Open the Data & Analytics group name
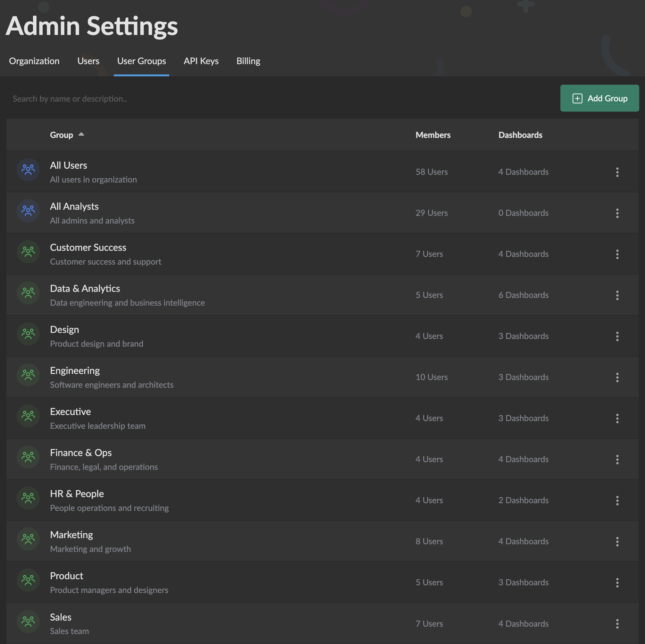Viewport: 645px width, 644px height. point(85,289)
